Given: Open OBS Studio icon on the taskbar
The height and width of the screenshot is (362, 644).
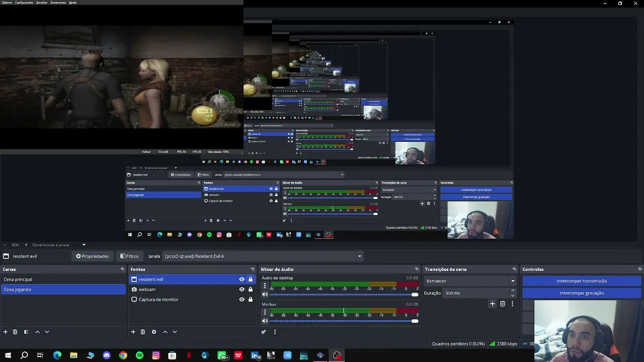Looking at the screenshot, I should 337,355.
